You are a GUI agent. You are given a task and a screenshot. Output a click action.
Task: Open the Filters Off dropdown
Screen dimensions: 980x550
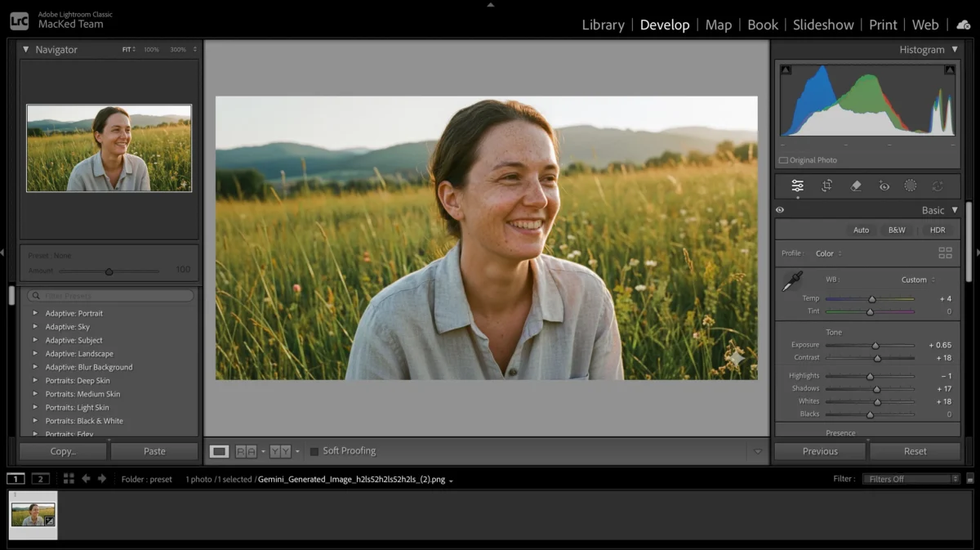pos(909,478)
